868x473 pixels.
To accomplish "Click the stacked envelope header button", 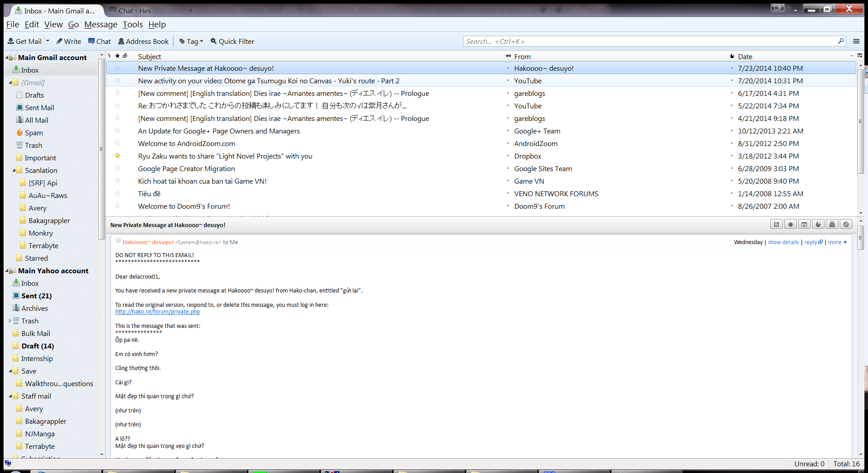I will (832, 224).
